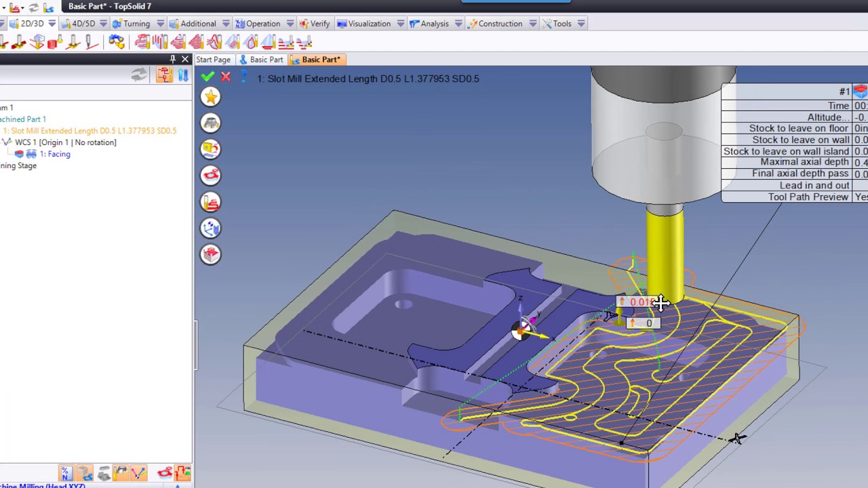This screenshot has height=488, width=868.
Task: Click the green check to validate the operation
Action: click(208, 77)
